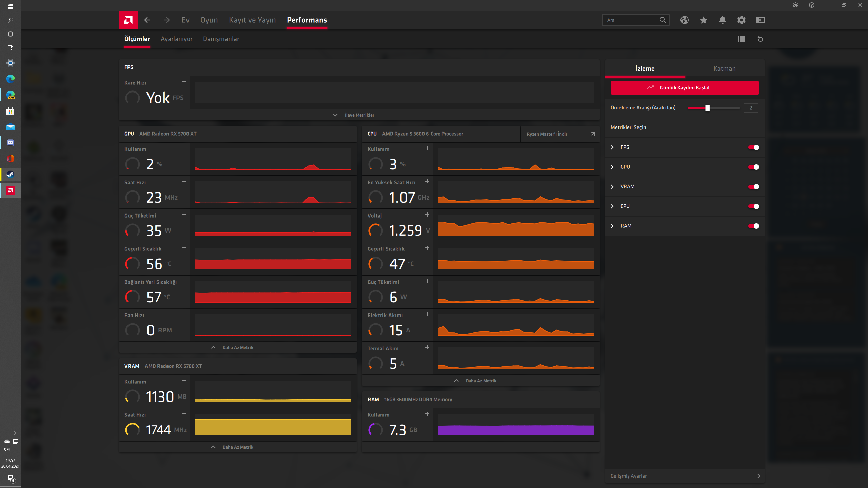Open notifications bell icon

point(723,20)
